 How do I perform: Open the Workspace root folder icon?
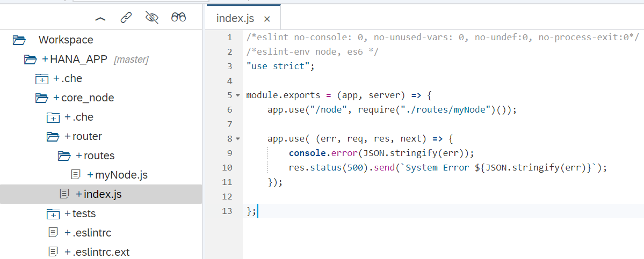[19, 40]
